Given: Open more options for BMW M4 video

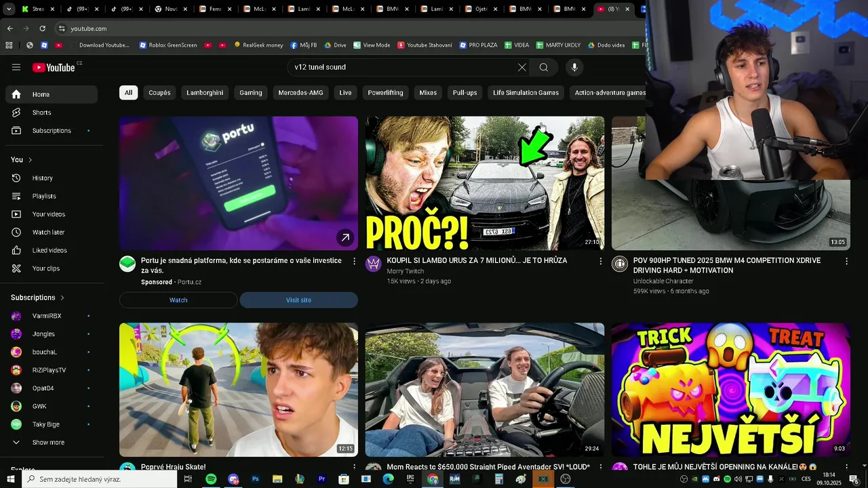Looking at the screenshot, I should click(x=846, y=261).
